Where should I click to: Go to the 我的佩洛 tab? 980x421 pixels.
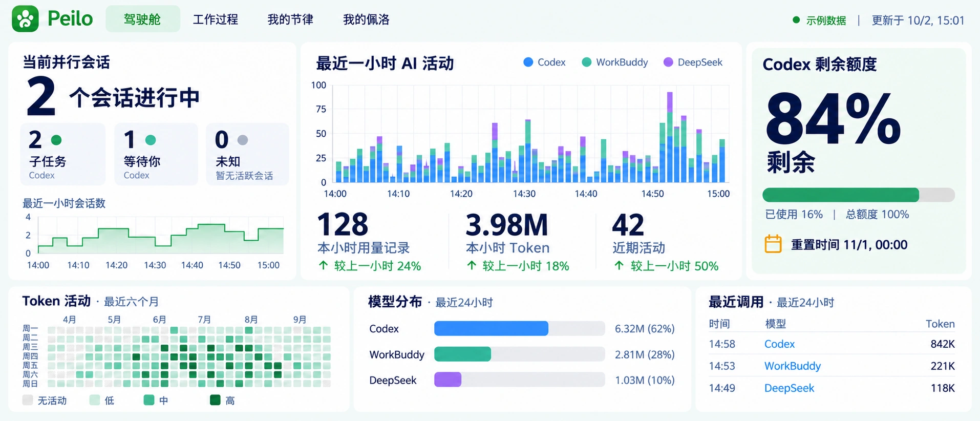click(x=366, y=19)
